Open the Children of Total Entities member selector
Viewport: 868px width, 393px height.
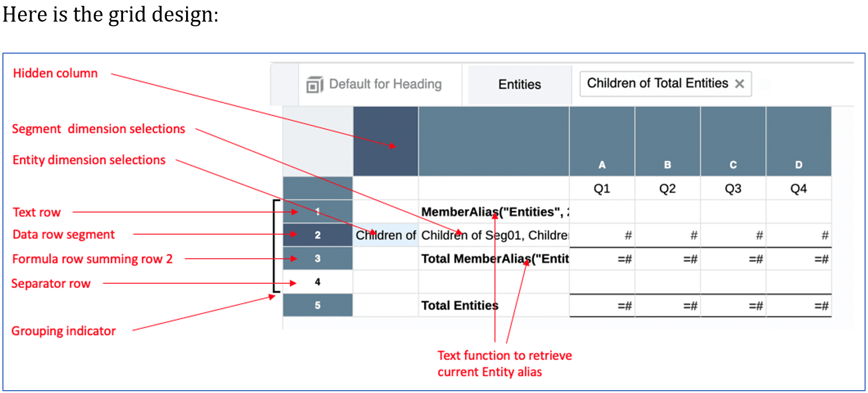[657, 84]
